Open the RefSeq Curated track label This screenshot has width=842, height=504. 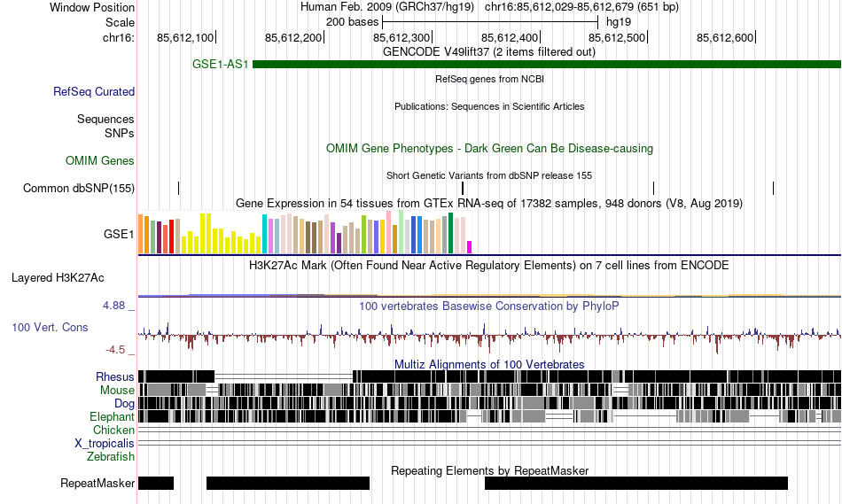pos(94,92)
